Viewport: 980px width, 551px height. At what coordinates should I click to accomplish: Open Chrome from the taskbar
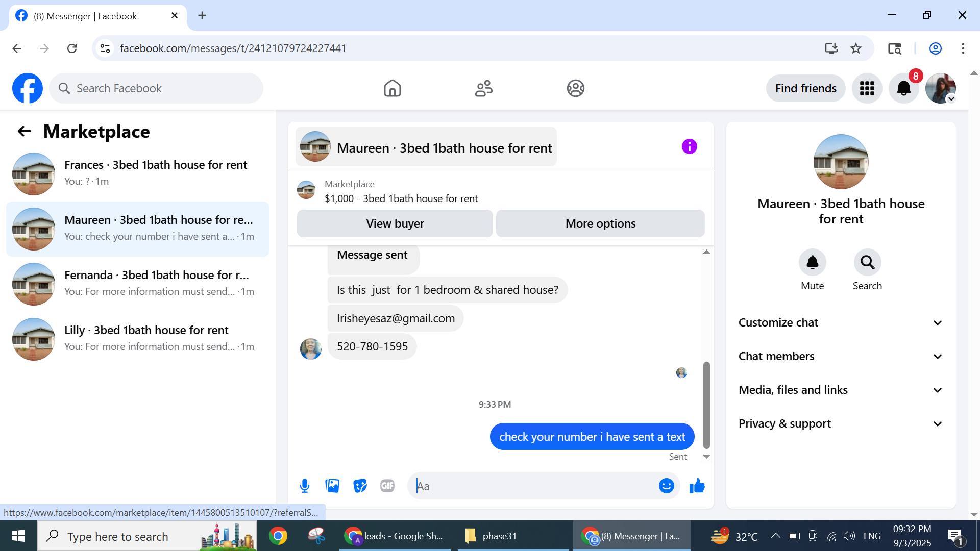tap(278, 536)
